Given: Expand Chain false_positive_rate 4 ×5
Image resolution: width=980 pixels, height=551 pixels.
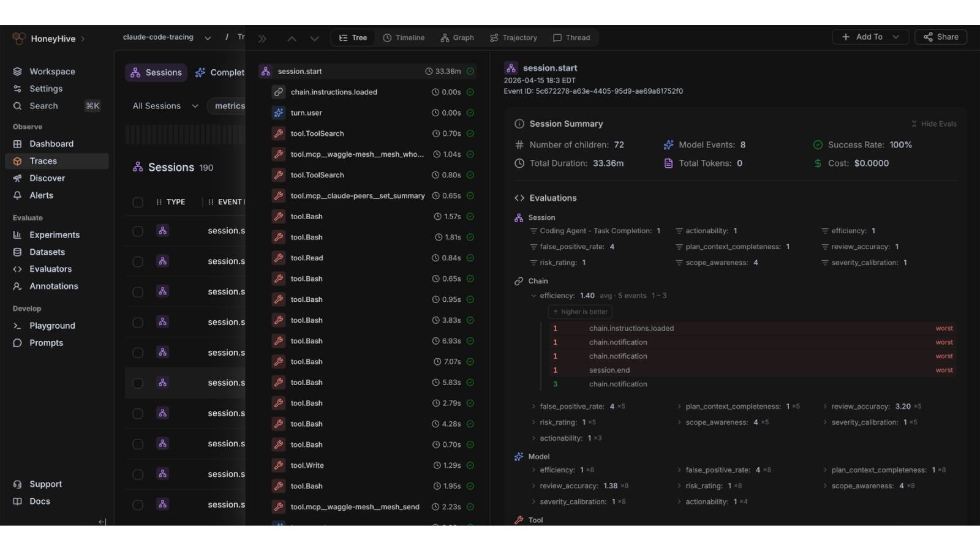Looking at the screenshot, I should click(x=533, y=407).
